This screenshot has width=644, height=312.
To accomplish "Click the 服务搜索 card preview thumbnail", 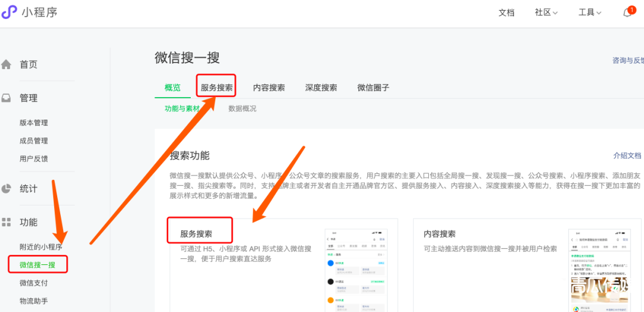I will tap(356, 269).
